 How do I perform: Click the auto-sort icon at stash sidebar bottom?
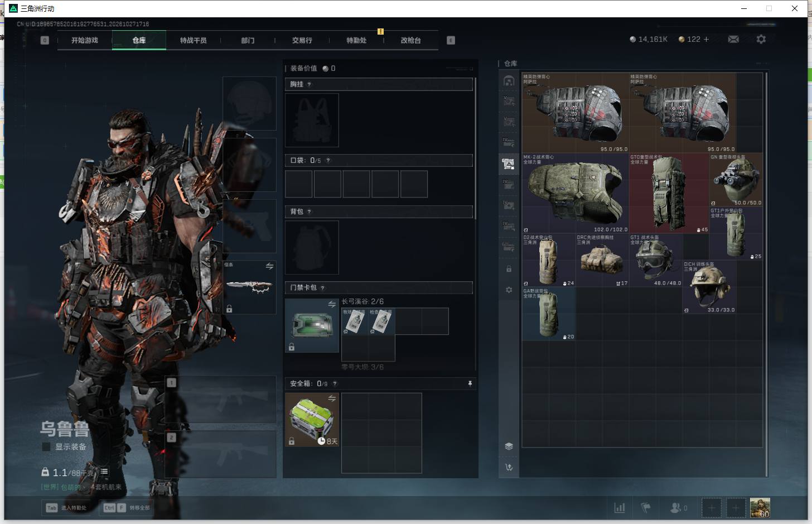tap(509, 467)
